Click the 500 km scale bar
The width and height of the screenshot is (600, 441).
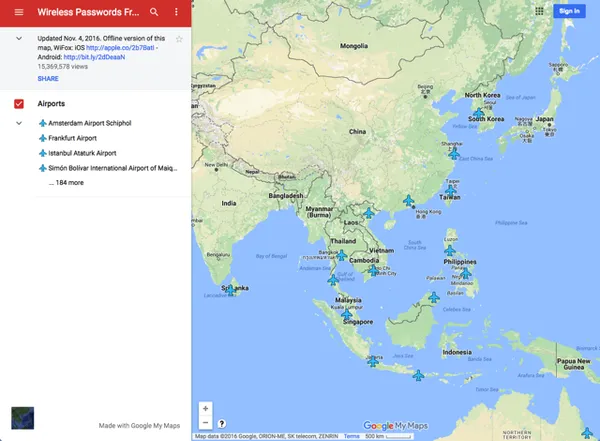coord(388,436)
